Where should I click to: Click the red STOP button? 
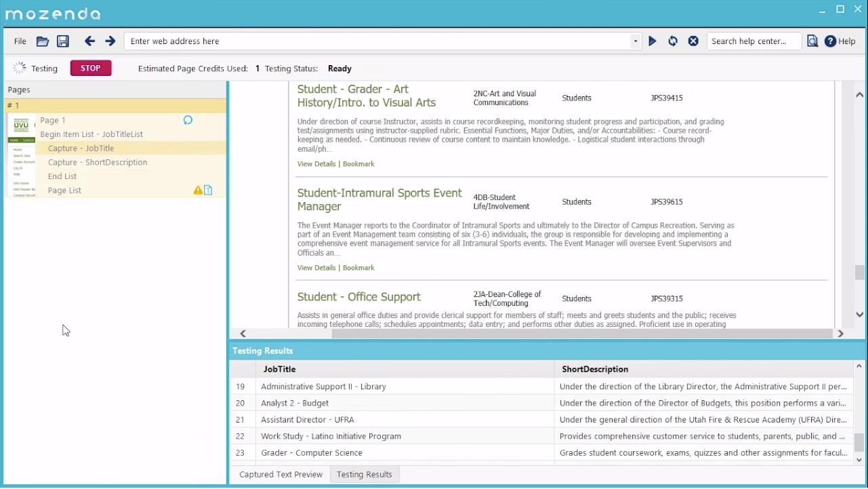pyautogui.click(x=91, y=68)
